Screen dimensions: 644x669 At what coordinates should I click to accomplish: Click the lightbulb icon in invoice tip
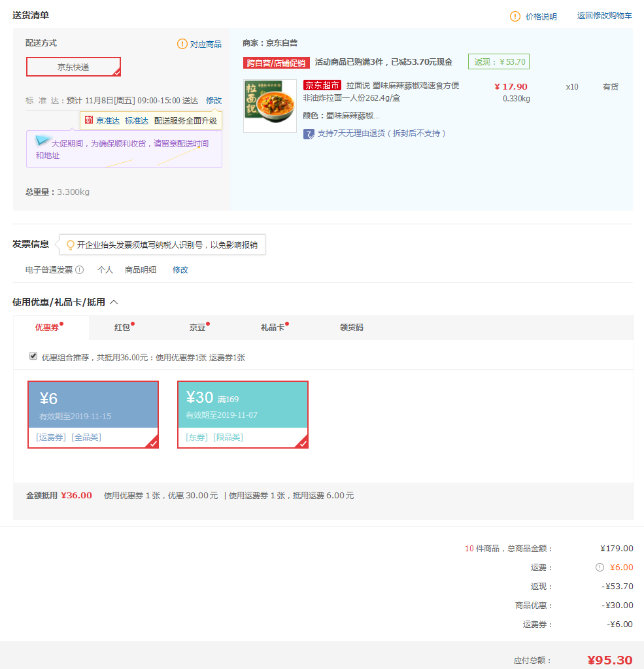tap(71, 245)
